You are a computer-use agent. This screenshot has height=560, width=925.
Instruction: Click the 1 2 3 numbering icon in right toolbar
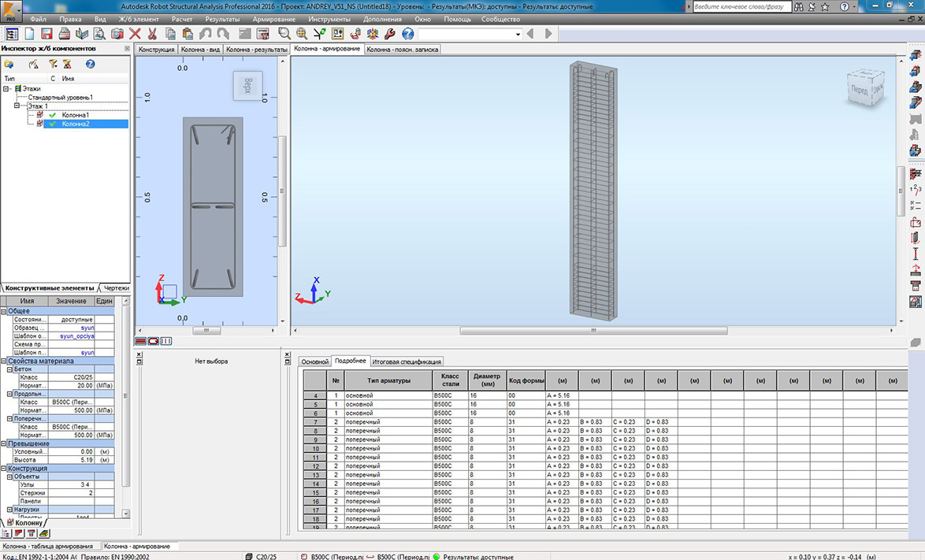916,189
